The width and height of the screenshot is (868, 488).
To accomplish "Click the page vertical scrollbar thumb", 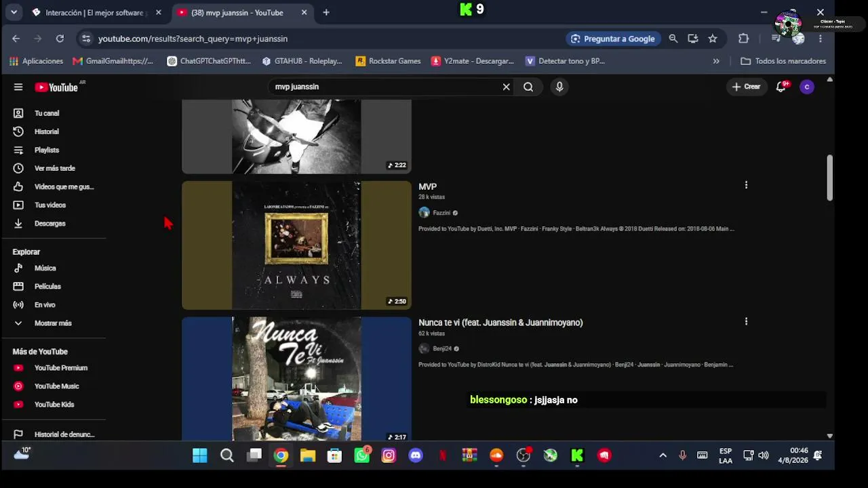I will coord(829,178).
